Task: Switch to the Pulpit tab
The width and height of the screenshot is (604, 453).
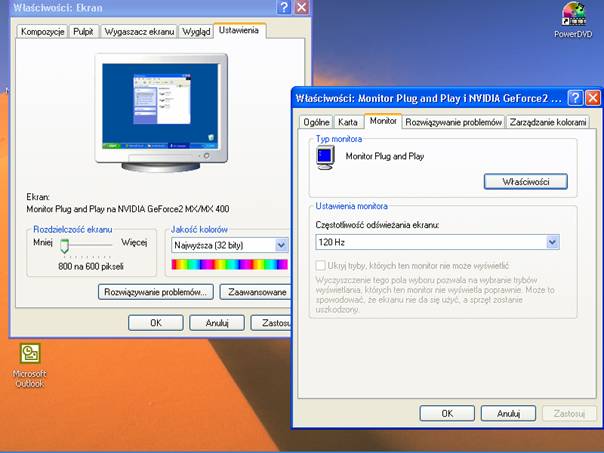Action: (83, 32)
